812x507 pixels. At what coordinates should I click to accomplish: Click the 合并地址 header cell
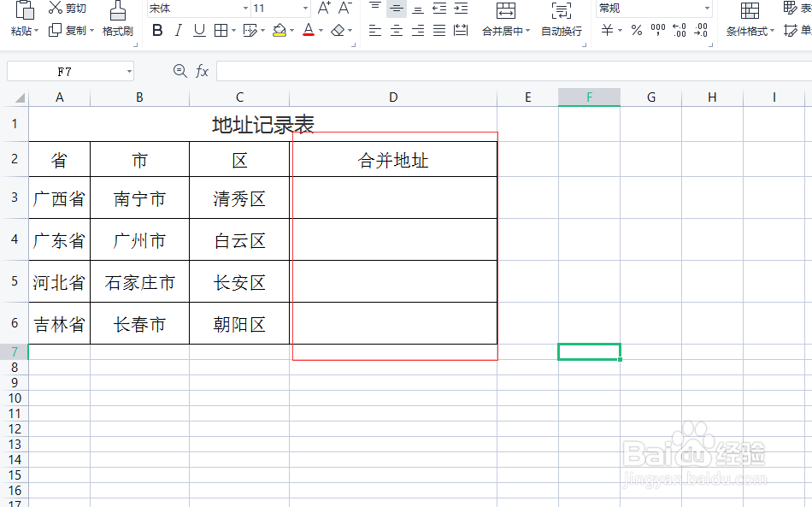393,160
